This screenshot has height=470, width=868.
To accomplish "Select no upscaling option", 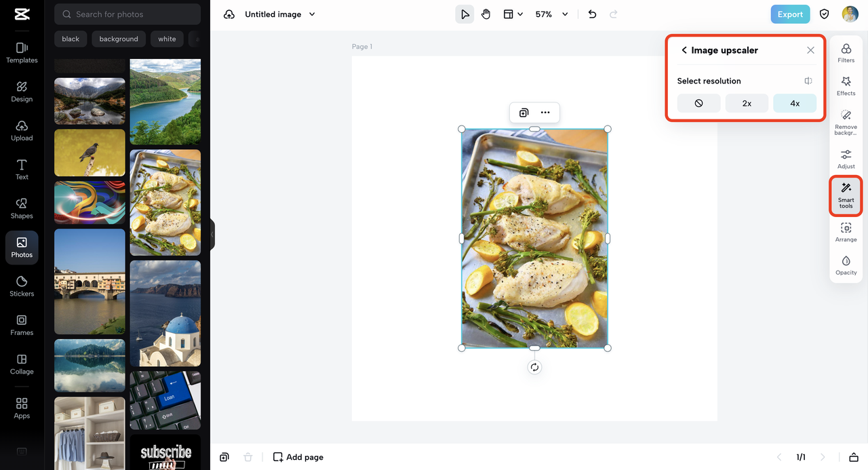I will (698, 103).
